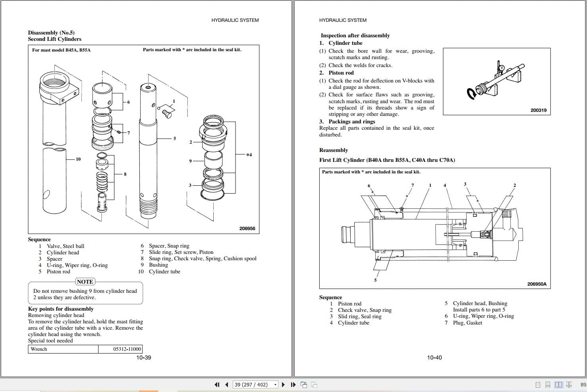
Task: Click 'First Lift Cylinder (B40A thru B55A...)' title
Action: tap(387, 160)
